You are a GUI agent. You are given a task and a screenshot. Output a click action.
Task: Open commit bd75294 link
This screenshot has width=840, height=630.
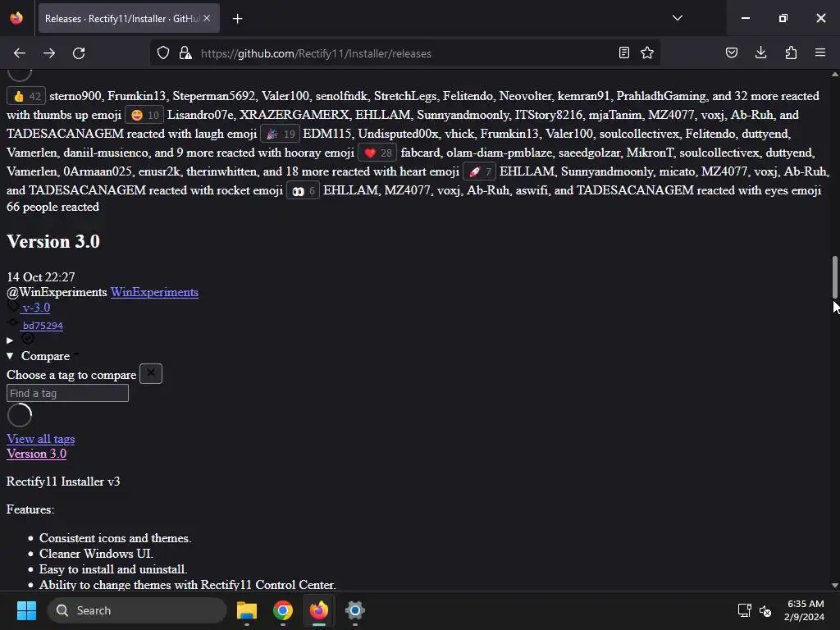pyautogui.click(x=43, y=326)
